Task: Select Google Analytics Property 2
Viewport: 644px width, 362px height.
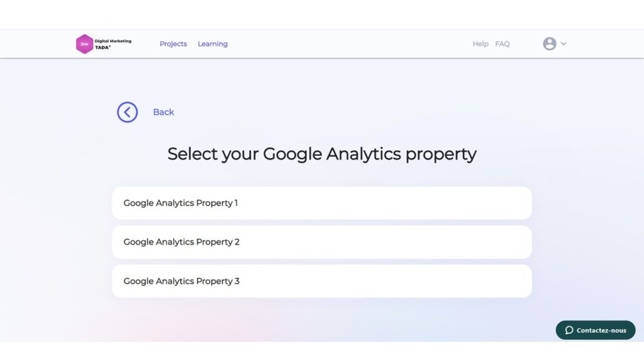Action: tap(322, 242)
